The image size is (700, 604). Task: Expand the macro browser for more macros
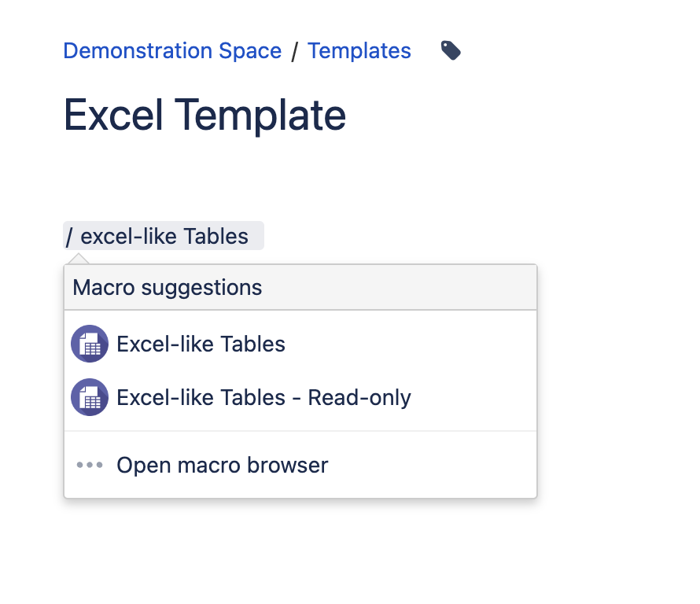tap(222, 465)
